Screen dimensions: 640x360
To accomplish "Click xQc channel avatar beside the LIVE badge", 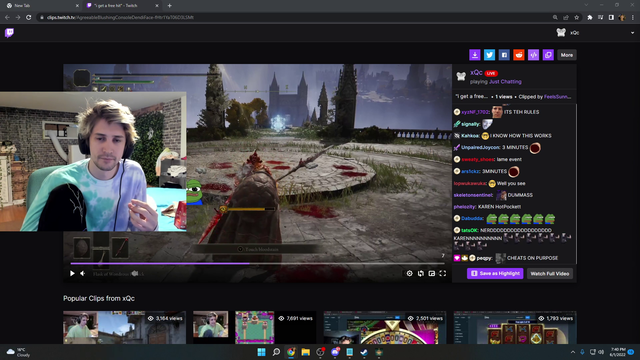I will (x=461, y=76).
